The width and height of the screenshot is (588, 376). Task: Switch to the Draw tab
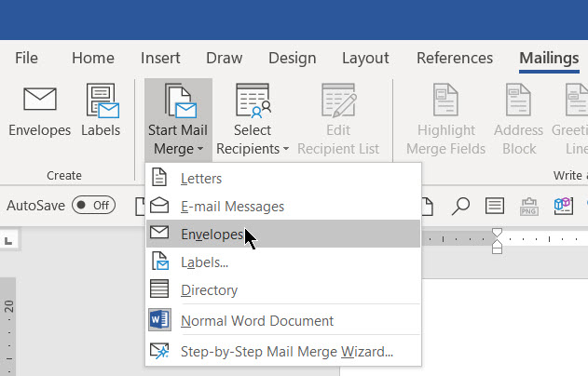click(225, 58)
